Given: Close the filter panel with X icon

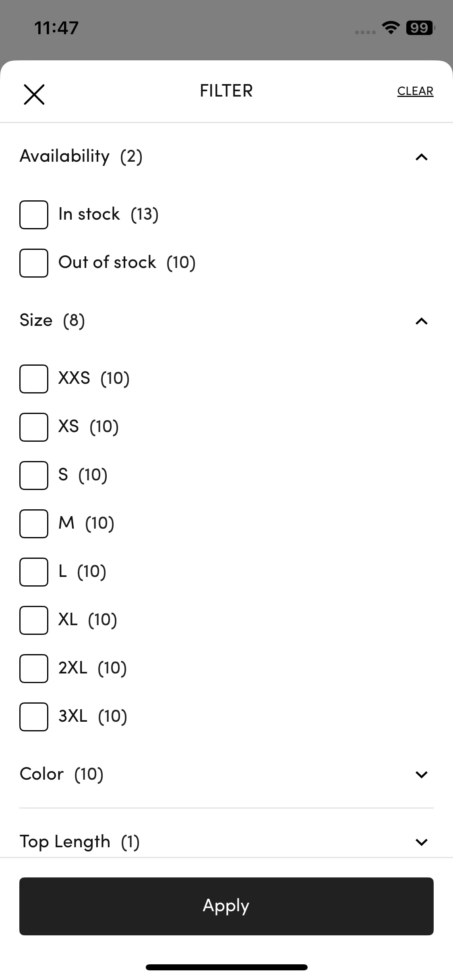Looking at the screenshot, I should pos(34,95).
